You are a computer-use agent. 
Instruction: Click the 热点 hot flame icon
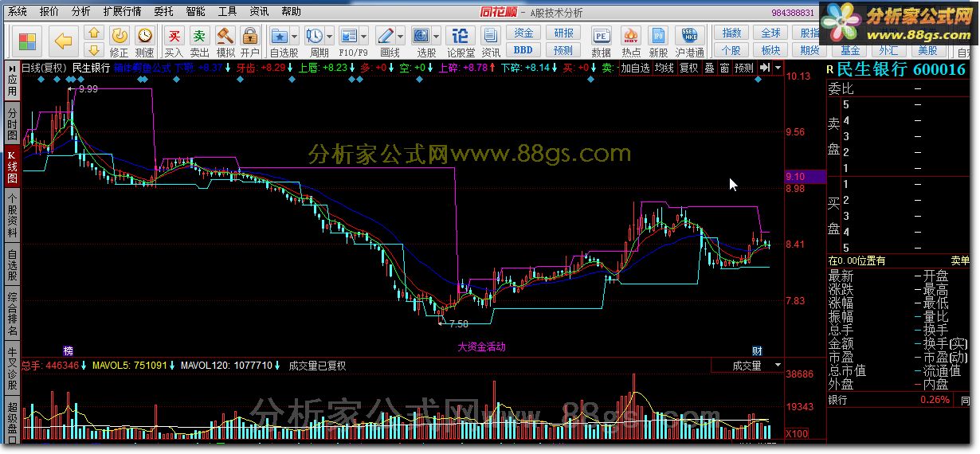(631, 36)
